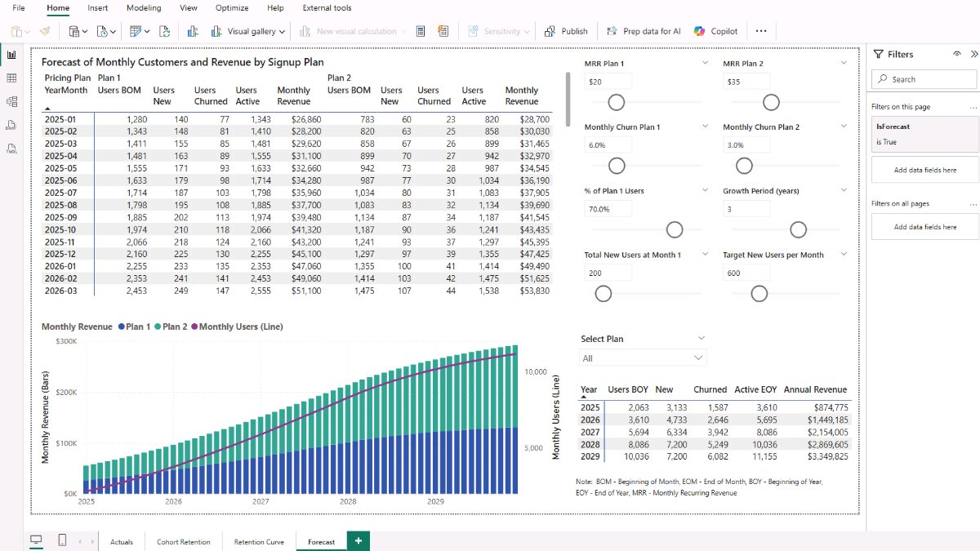
Task: Switch to Model view icon
Action: 11,102
